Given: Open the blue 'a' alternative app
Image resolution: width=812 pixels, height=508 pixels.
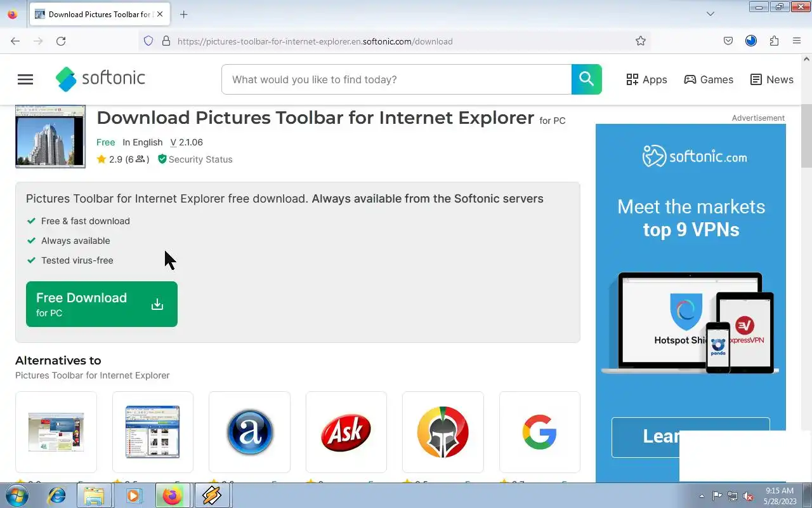Looking at the screenshot, I should (249, 432).
